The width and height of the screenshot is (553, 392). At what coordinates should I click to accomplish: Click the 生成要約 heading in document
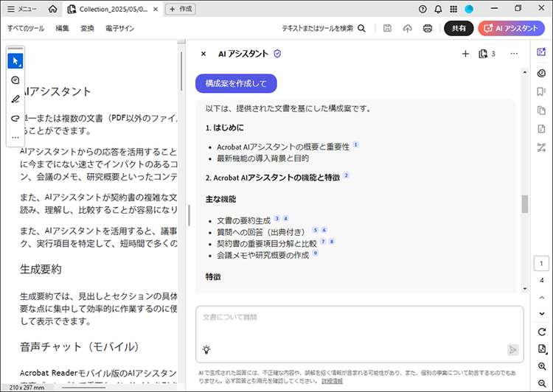click(x=41, y=270)
